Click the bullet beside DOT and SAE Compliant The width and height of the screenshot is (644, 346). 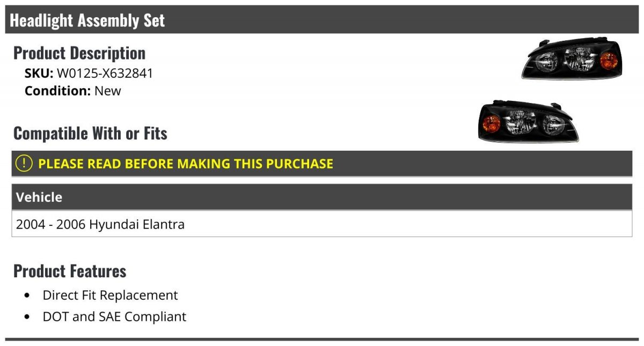pyautogui.click(x=28, y=317)
